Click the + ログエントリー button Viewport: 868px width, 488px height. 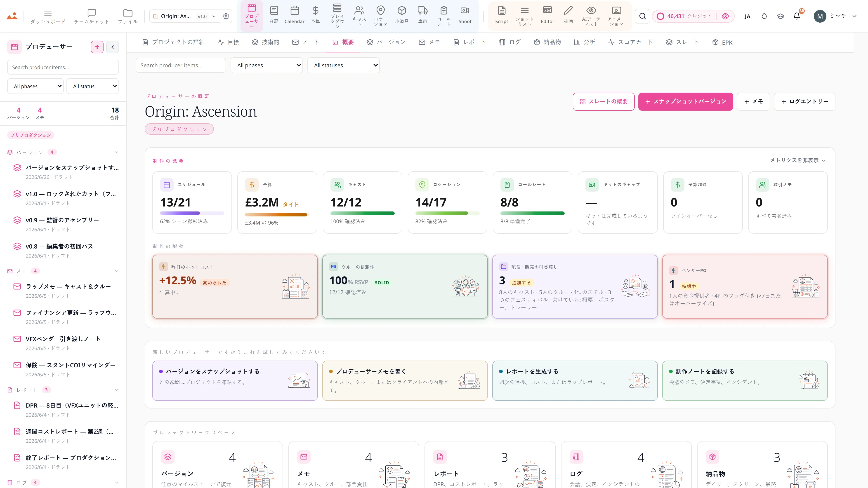tap(804, 102)
